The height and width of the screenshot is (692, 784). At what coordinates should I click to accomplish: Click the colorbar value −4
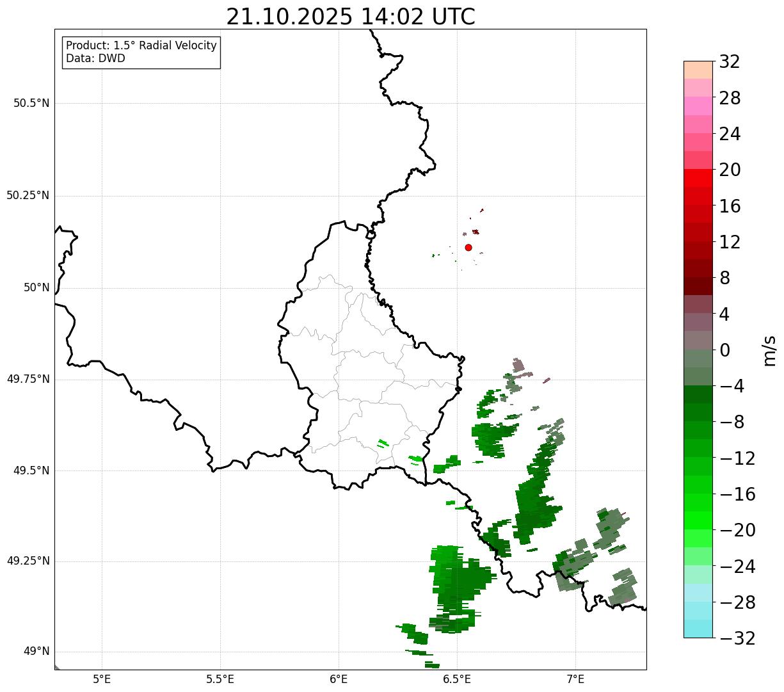[x=731, y=386]
